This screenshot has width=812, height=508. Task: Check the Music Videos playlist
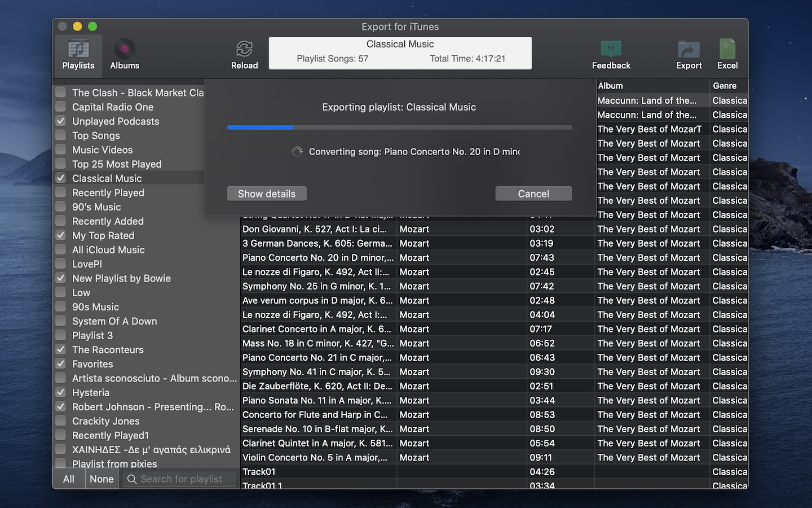[61, 150]
